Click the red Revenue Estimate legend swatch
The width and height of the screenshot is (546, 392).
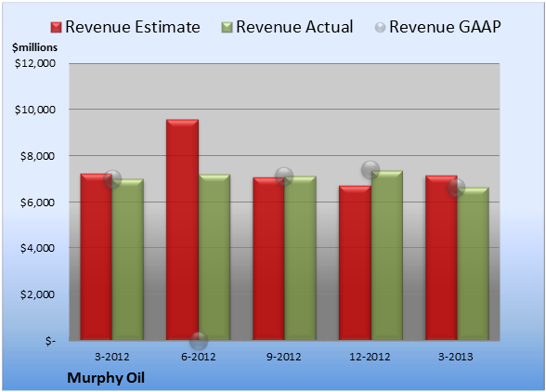pos(56,28)
